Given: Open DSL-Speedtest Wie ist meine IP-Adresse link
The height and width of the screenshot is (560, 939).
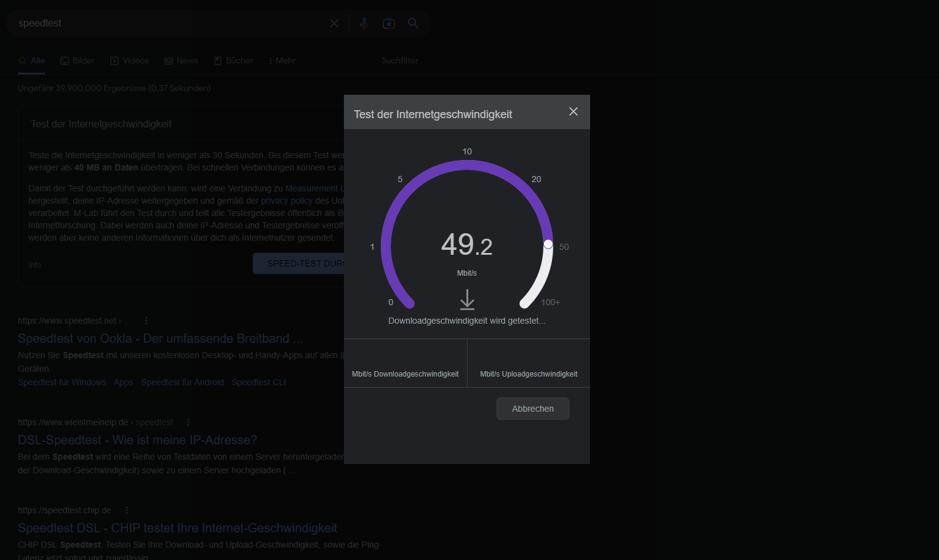Looking at the screenshot, I should (x=137, y=440).
